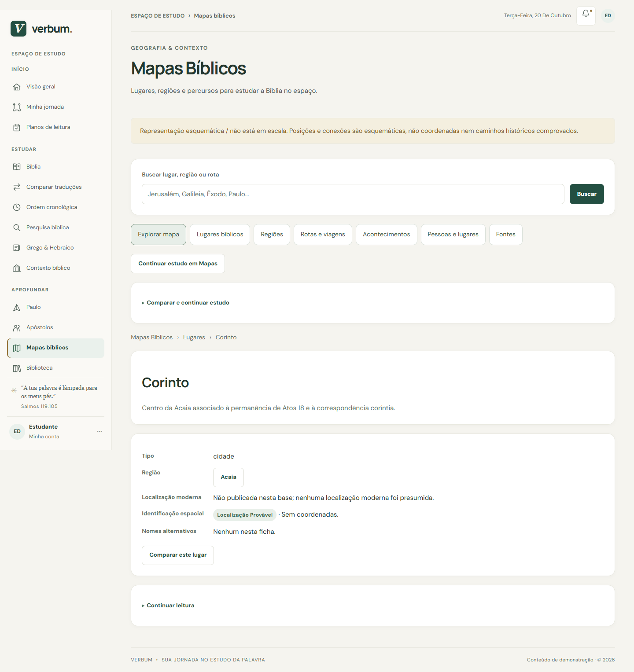The height and width of the screenshot is (672, 634).
Task: Open Planos de leitura calendar icon
Action: click(17, 127)
